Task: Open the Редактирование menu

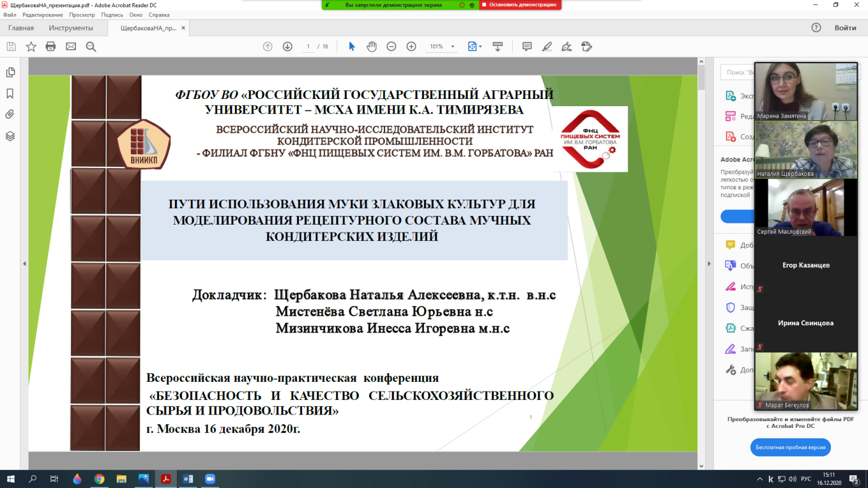Action: pyautogui.click(x=38, y=15)
